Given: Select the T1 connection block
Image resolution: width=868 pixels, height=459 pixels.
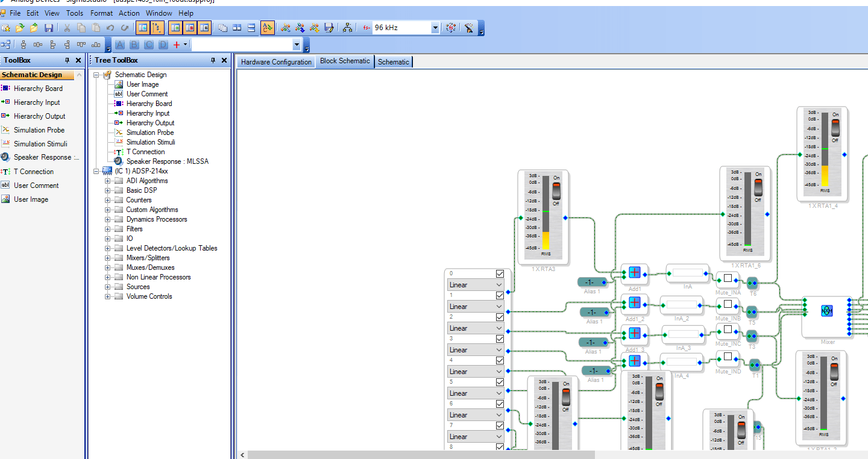Looking at the screenshot, I should 755,364.
